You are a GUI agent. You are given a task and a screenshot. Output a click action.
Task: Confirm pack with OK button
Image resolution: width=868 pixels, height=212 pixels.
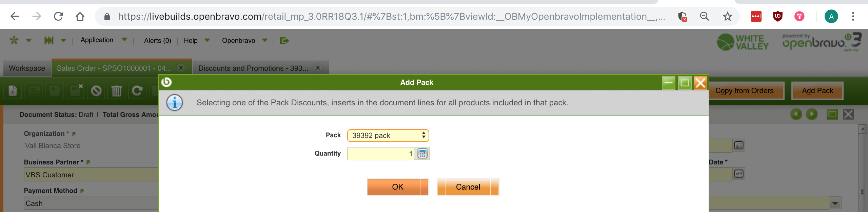pyautogui.click(x=397, y=187)
